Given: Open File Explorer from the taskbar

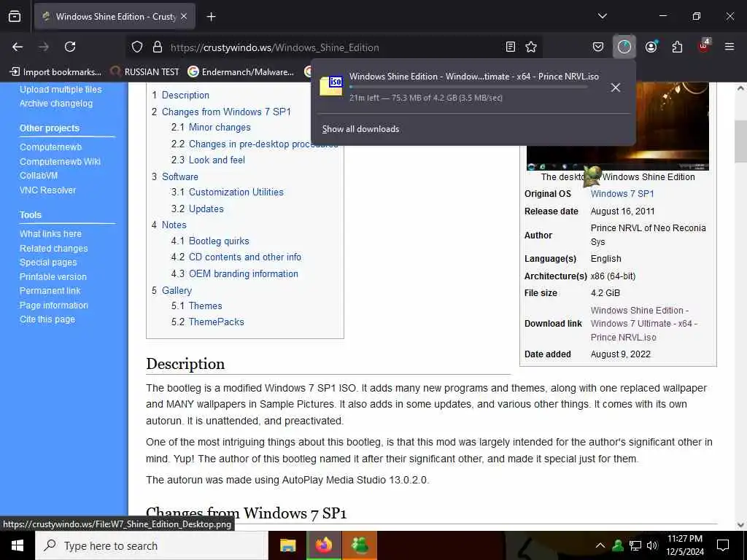Looking at the screenshot, I should (287, 545).
